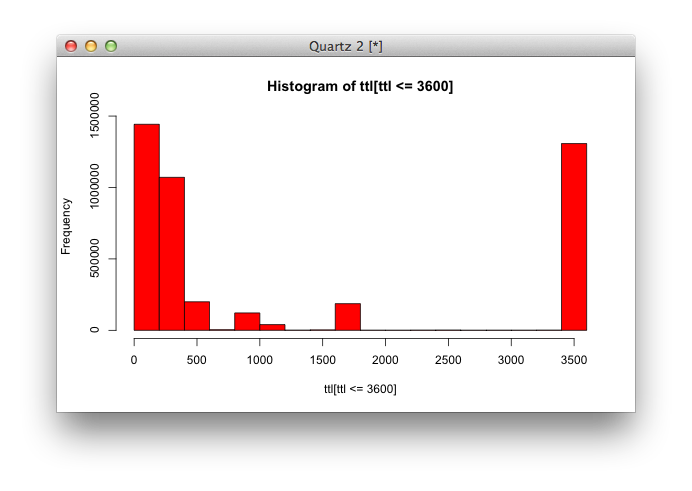Select the small histogram bar at 1000-1200
Image resolution: width=692 pixels, height=491 pixels.
click(272, 327)
